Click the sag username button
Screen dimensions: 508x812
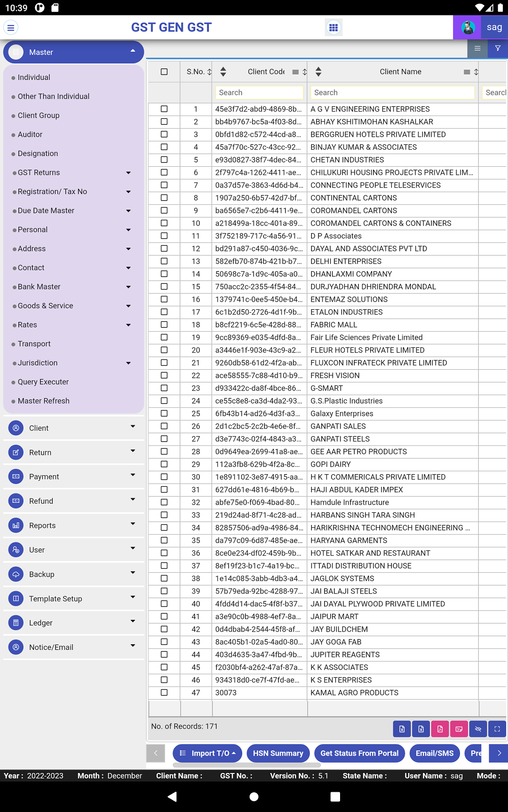click(x=494, y=27)
